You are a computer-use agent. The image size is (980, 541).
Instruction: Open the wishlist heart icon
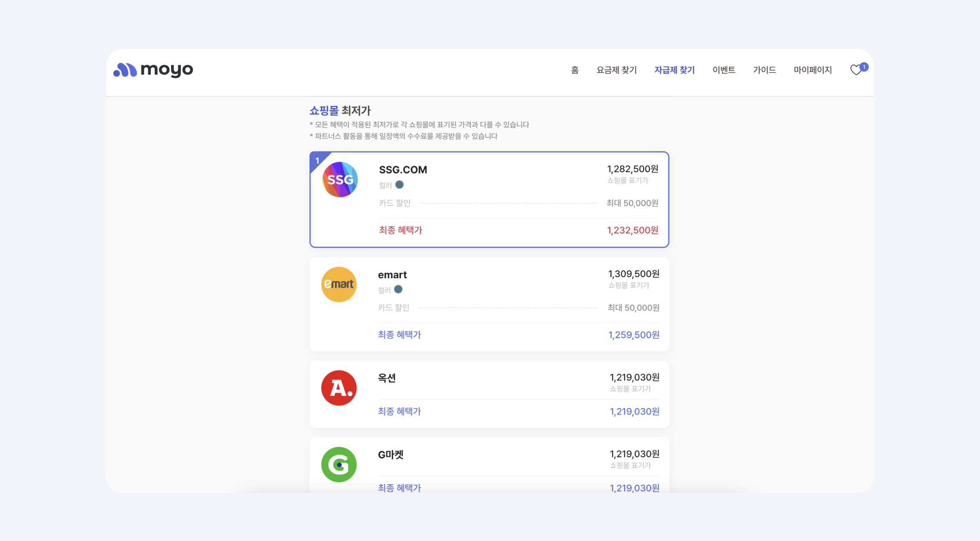(x=856, y=70)
